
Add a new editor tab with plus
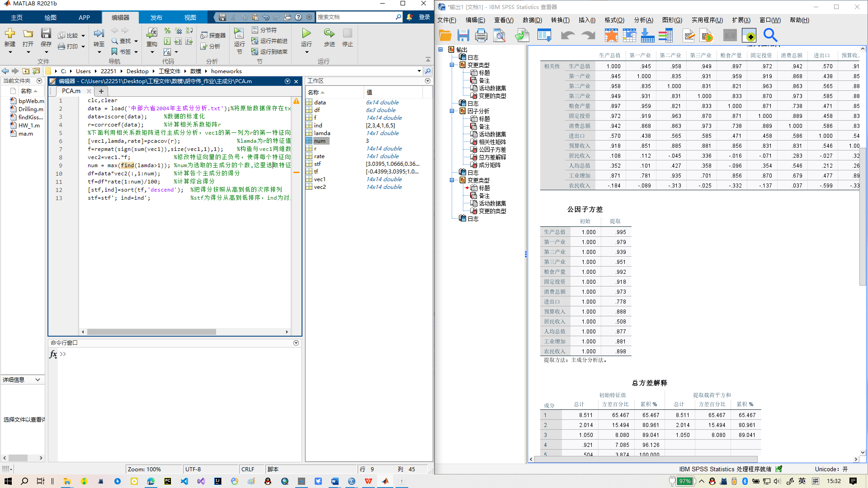(x=101, y=91)
